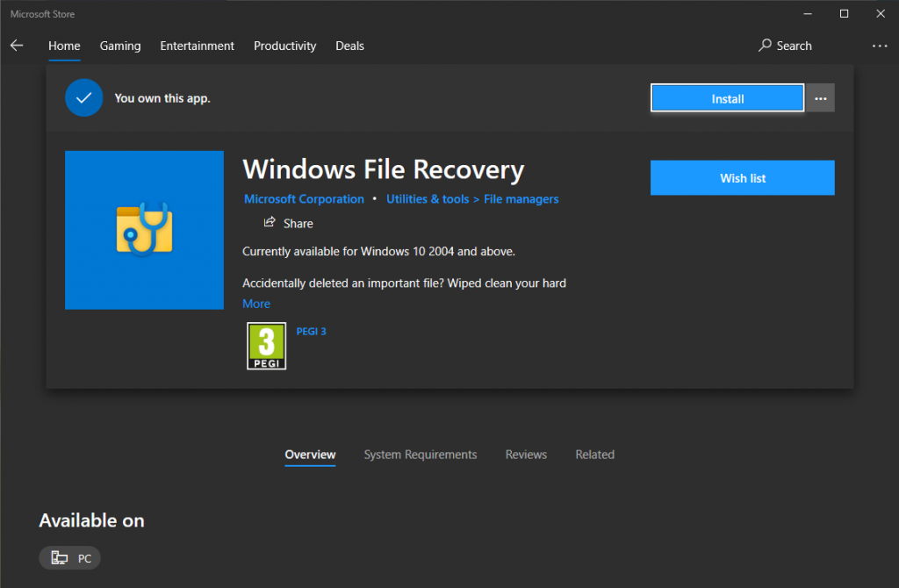
Task: Click the PEGI 3 rating badge
Action: click(x=266, y=346)
